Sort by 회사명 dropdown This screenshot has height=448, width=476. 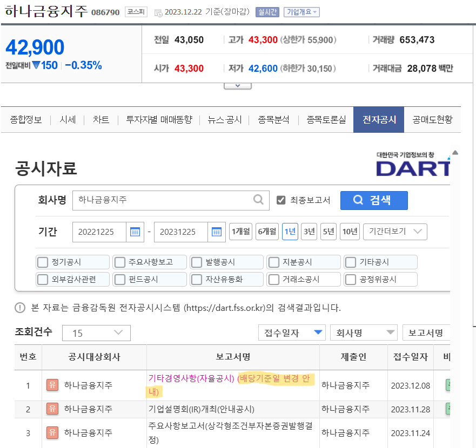coord(364,332)
